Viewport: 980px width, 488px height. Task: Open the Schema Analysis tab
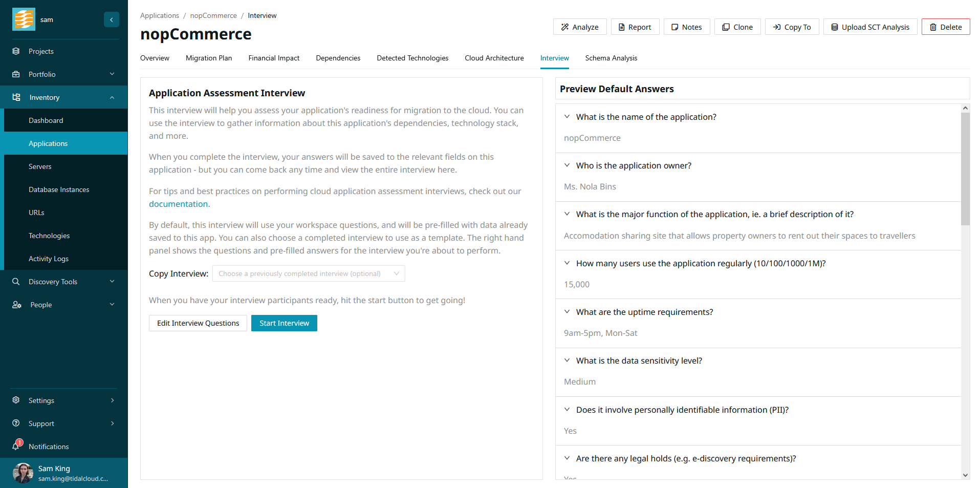coord(611,58)
